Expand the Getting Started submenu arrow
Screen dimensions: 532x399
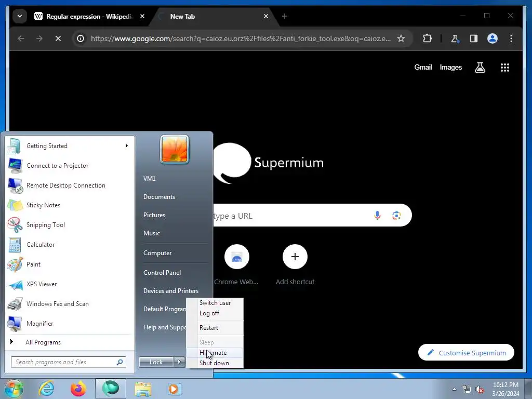pyautogui.click(x=127, y=146)
